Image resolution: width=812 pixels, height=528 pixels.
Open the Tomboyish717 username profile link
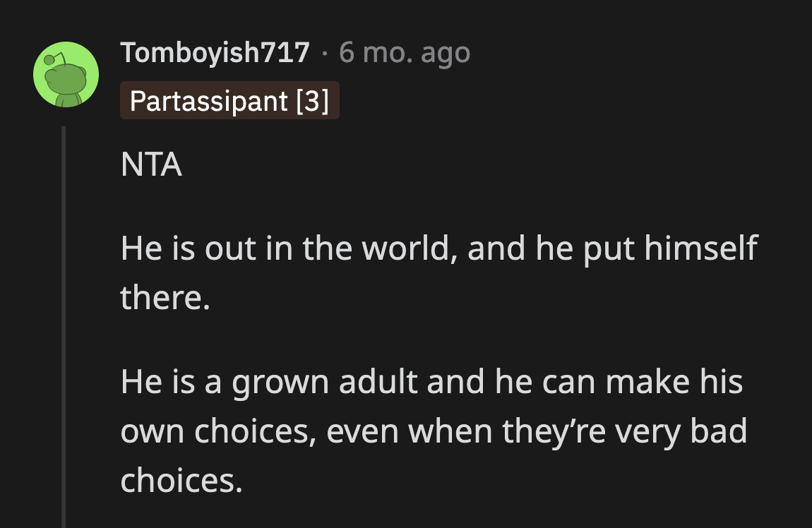click(215, 53)
